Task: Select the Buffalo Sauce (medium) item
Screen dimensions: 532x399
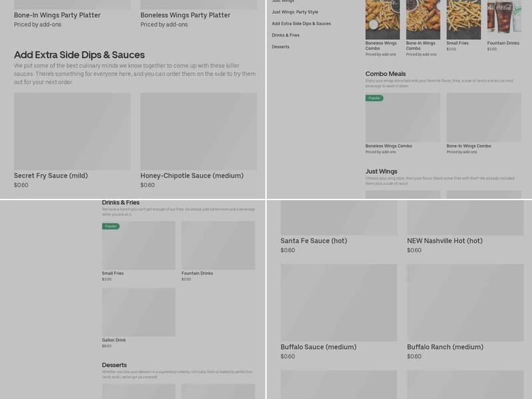Action: pyautogui.click(x=338, y=303)
